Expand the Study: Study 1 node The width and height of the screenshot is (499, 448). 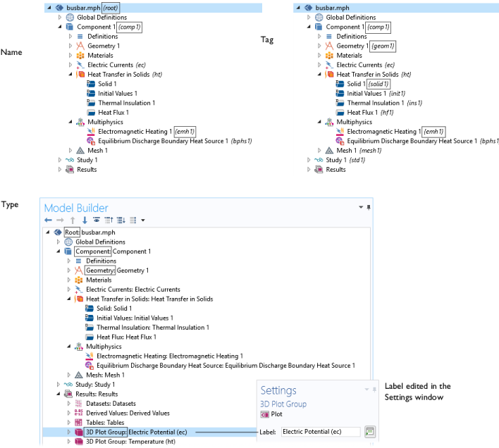point(58,385)
